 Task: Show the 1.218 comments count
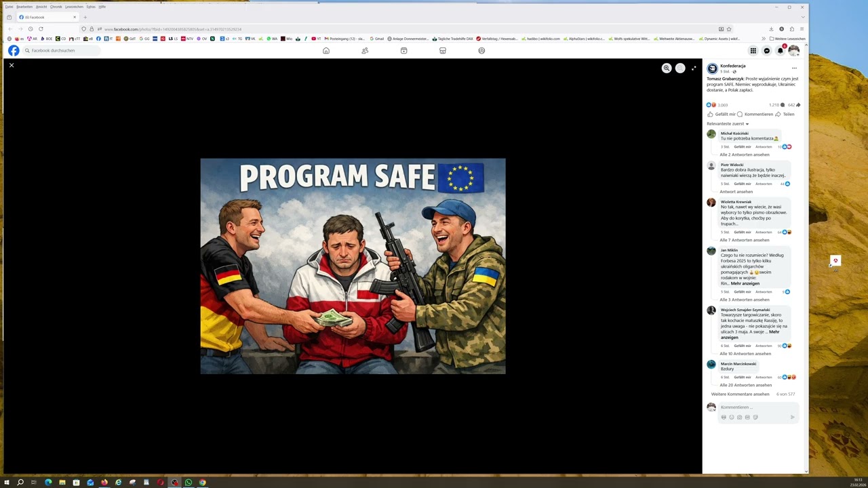pos(776,105)
